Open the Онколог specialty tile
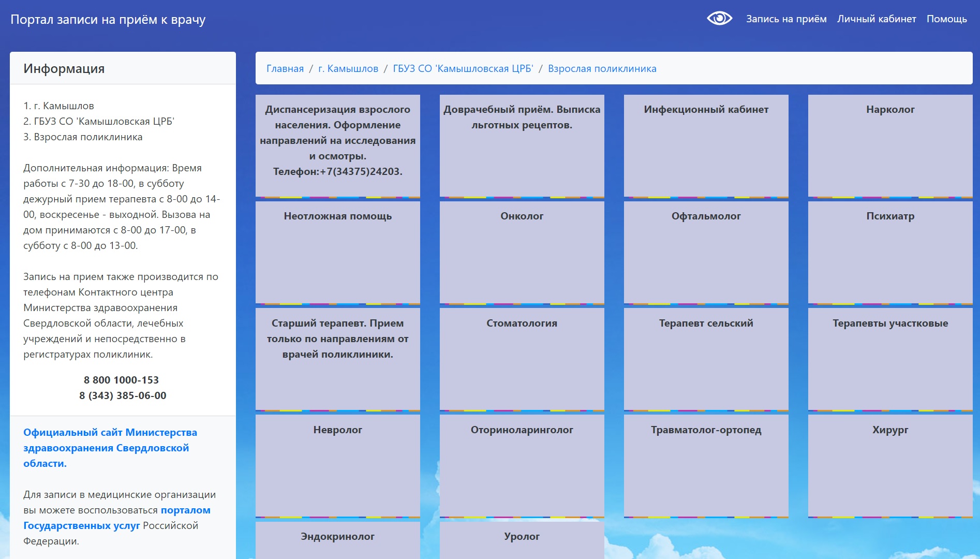The image size is (980, 559). pos(522,252)
